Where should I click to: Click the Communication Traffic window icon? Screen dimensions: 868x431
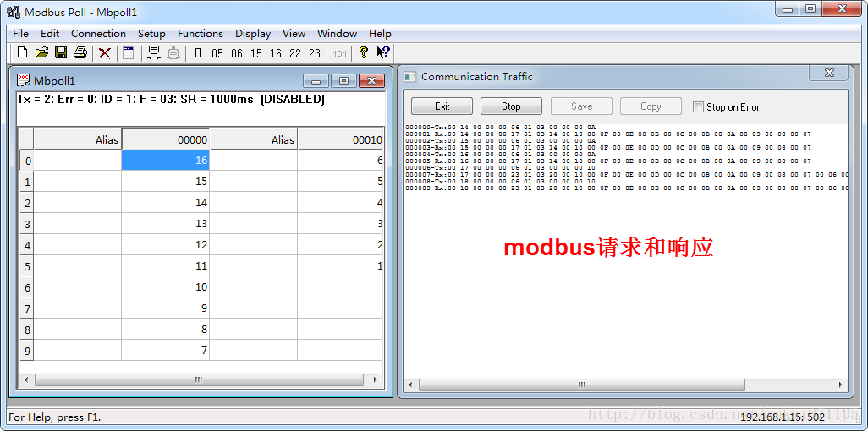point(409,77)
